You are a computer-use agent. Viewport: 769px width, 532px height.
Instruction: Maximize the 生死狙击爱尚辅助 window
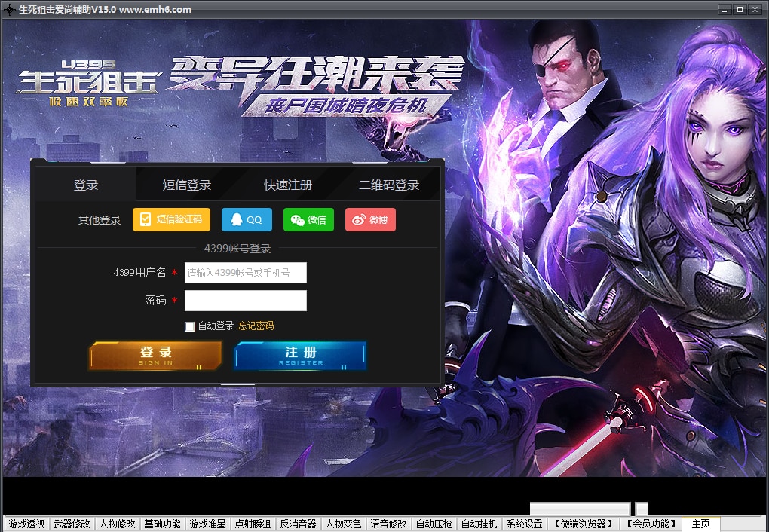[x=740, y=9]
